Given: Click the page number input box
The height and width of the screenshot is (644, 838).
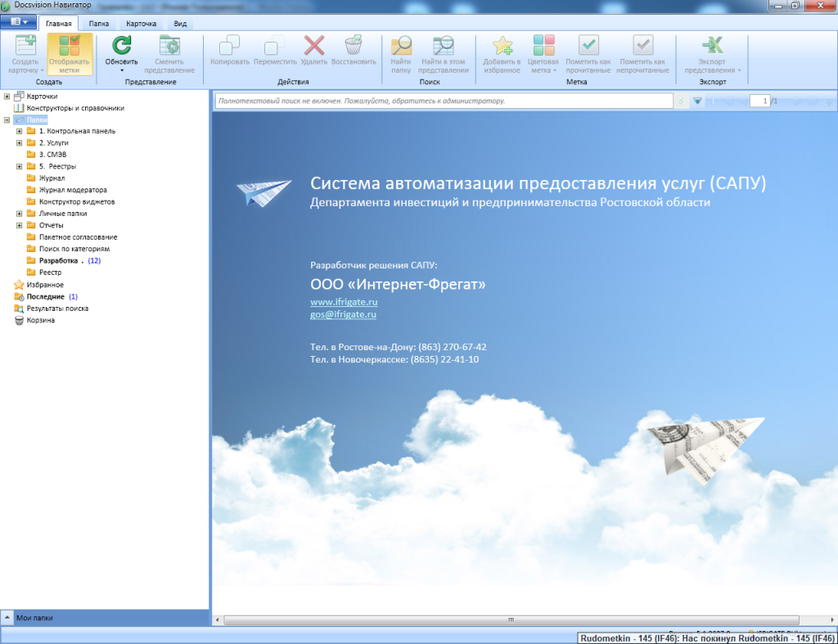Looking at the screenshot, I should point(759,101).
